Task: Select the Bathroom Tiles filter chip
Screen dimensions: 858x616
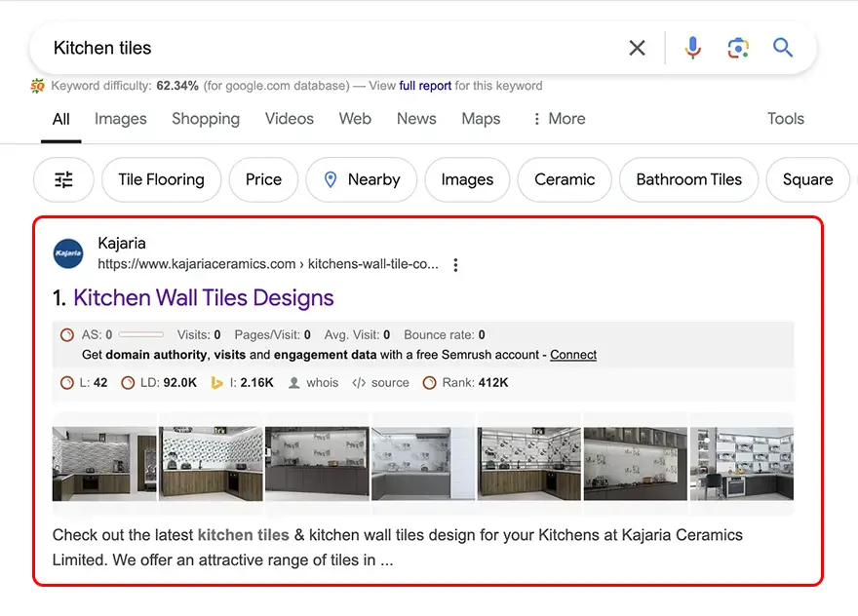Action: pyautogui.click(x=688, y=179)
